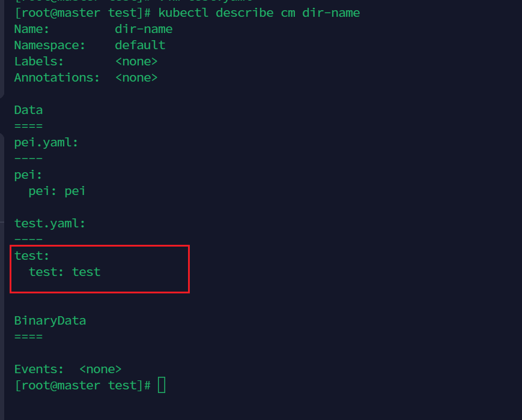The height and width of the screenshot is (420, 522).
Task: Click the test.yaml: key name
Action: tap(50, 223)
